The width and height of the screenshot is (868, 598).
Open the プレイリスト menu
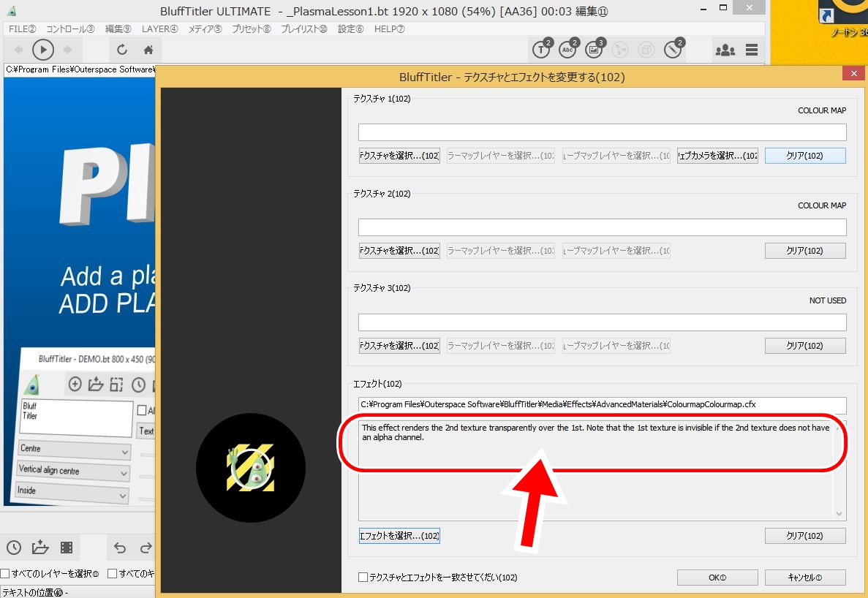tap(304, 29)
